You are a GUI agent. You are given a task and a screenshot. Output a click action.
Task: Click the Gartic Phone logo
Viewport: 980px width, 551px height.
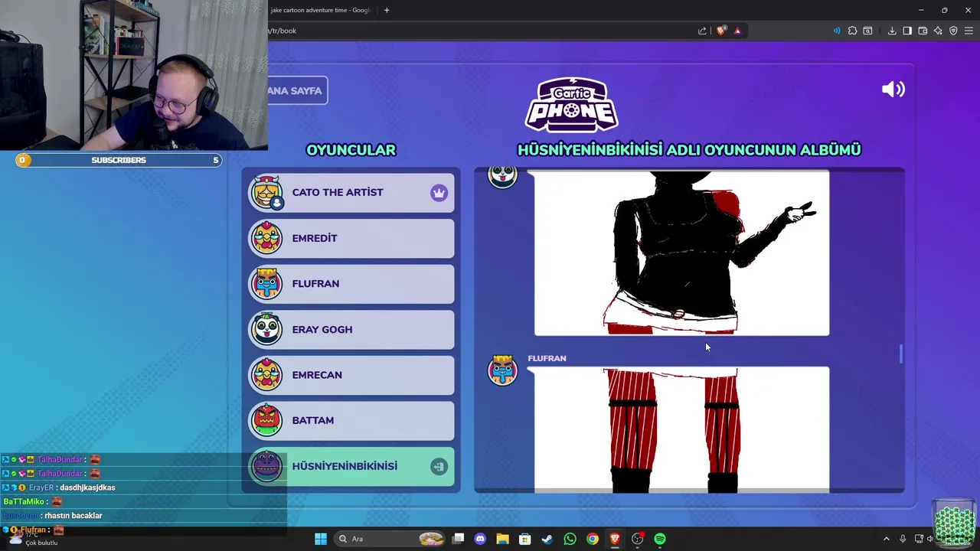[x=571, y=105]
